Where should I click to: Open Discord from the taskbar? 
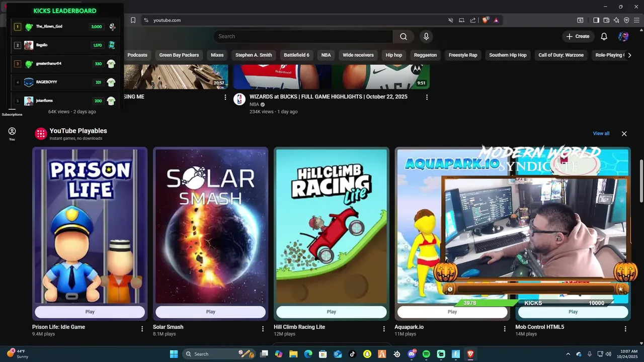coord(412,354)
